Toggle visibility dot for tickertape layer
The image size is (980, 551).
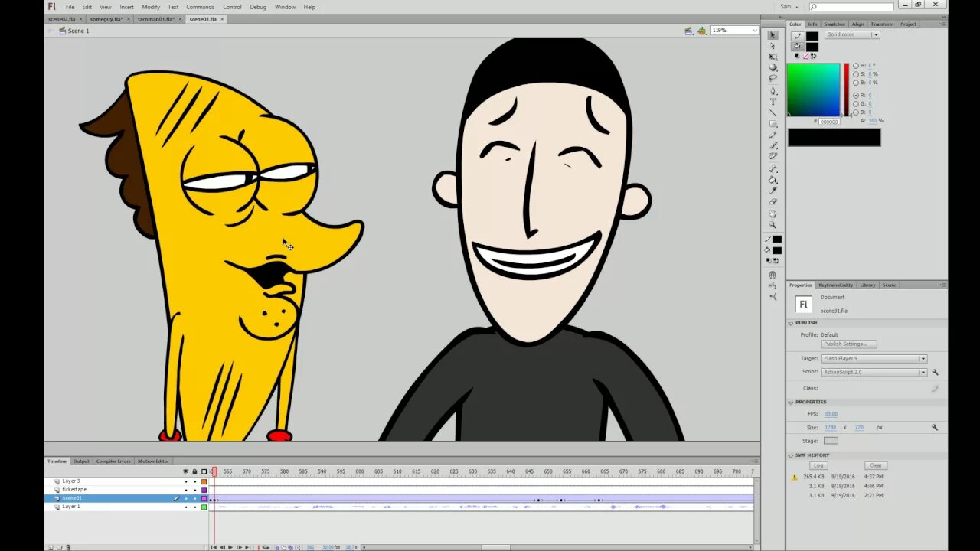(185, 490)
